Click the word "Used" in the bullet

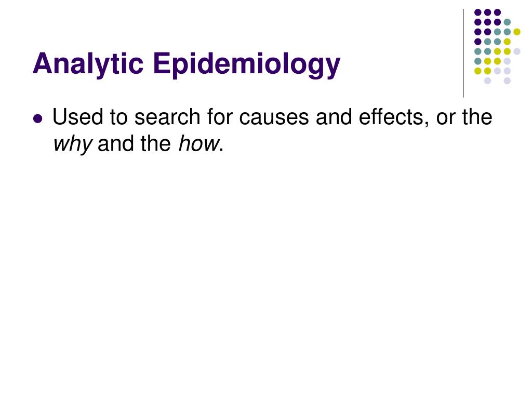[x=78, y=117]
